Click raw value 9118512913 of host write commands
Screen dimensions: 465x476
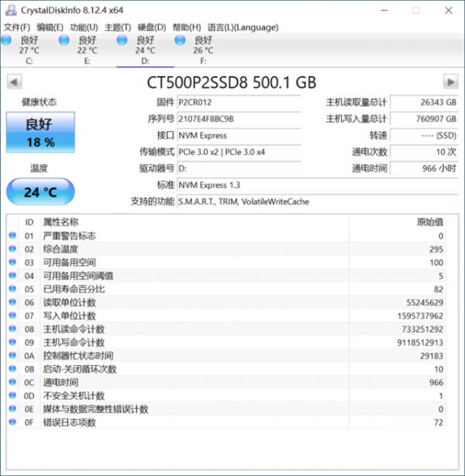pos(420,343)
